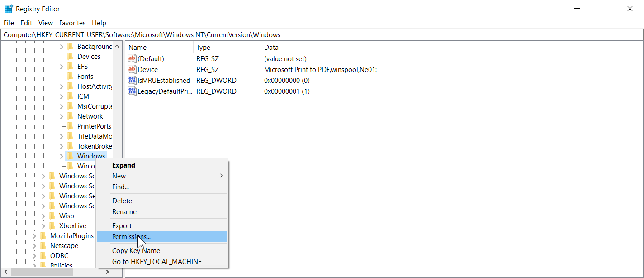The width and height of the screenshot is (644, 278).
Task: Select Go to HKEY_LOCAL_MACHINE
Action: [x=162, y=262]
